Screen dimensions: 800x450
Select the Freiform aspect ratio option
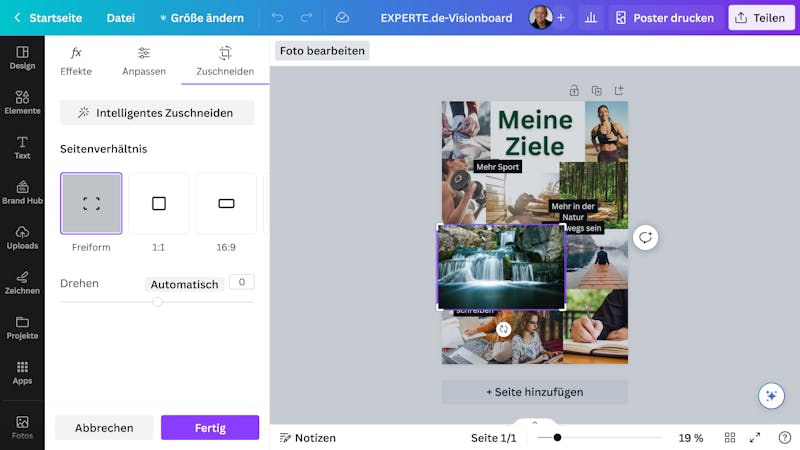pyautogui.click(x=91, y=203)
